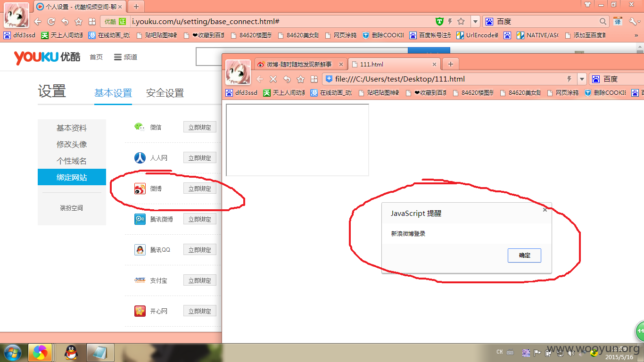Stop loading in the 111.html window
Screen dimensions: 644x362
(x=273, y=79)
